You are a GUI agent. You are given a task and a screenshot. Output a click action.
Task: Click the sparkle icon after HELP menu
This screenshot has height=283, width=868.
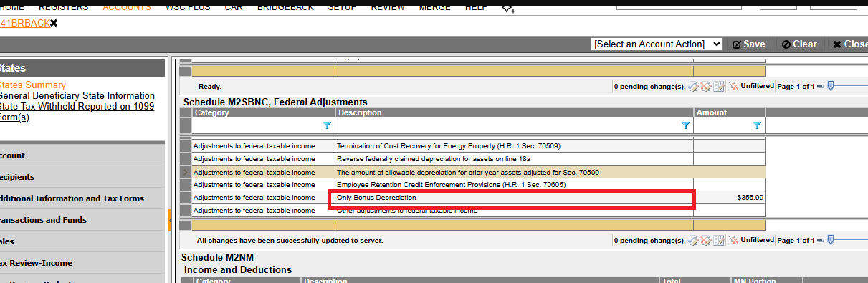coord(507,8)
